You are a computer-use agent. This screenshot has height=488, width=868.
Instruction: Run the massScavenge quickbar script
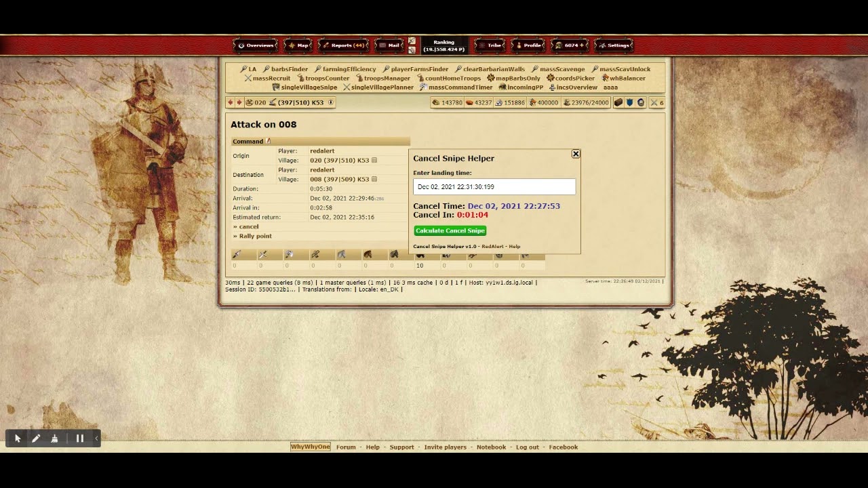(x=558, y=69)
